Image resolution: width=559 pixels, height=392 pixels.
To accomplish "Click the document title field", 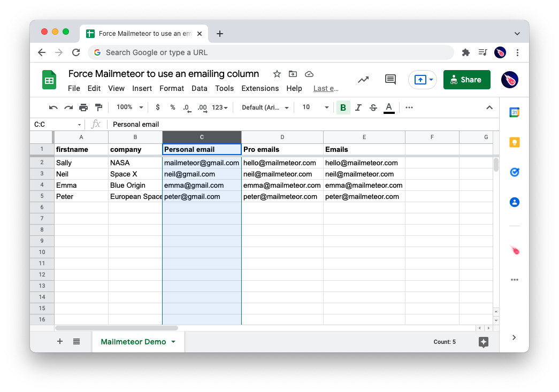I will (164, 74).
